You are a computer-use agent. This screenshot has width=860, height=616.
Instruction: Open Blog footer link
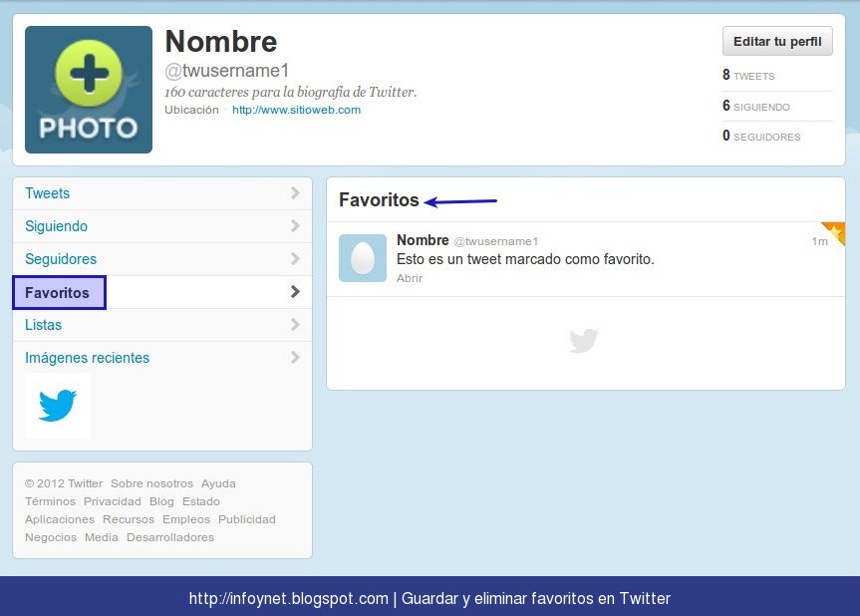[x=161, y=501]
